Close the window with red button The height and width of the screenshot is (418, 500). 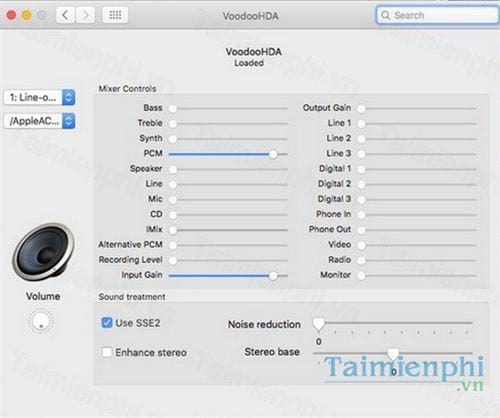[11, 15]
